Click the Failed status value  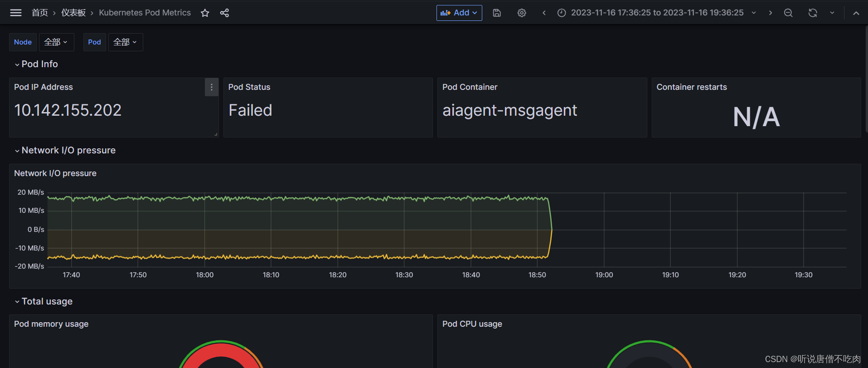(250, 110)
